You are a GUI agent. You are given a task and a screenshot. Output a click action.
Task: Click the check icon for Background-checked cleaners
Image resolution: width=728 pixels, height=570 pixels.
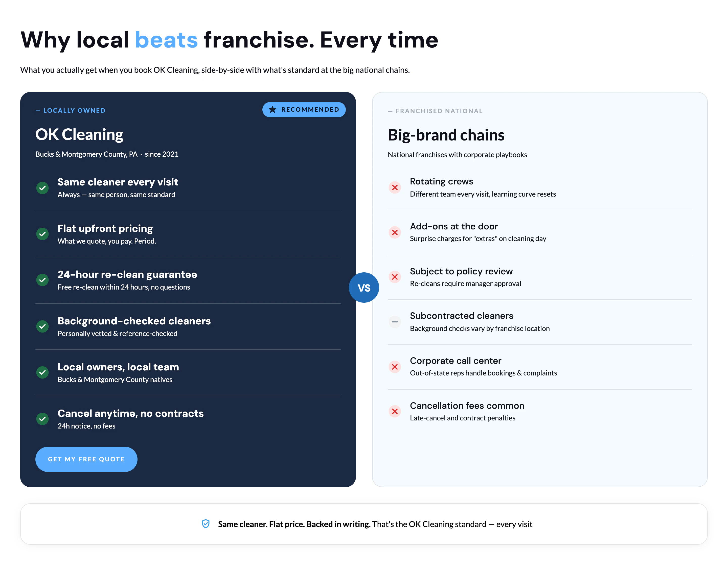tap(42, 326)
